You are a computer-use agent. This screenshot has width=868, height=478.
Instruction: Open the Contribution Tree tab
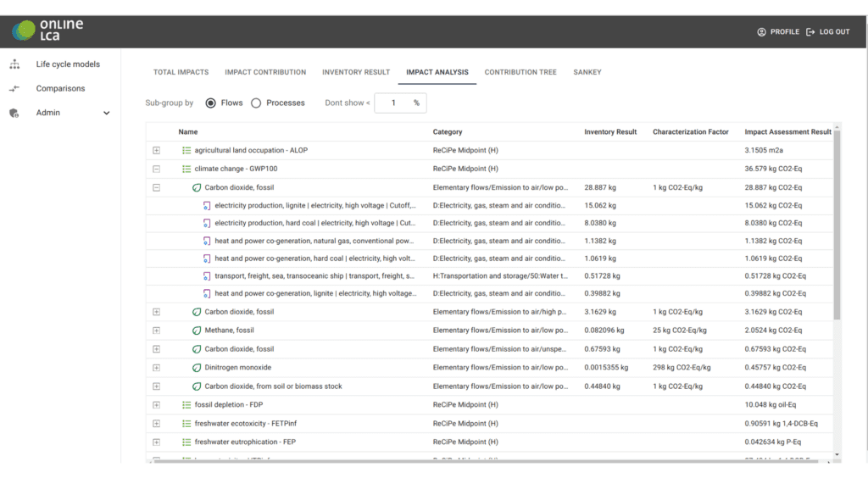tap(520, 73)
